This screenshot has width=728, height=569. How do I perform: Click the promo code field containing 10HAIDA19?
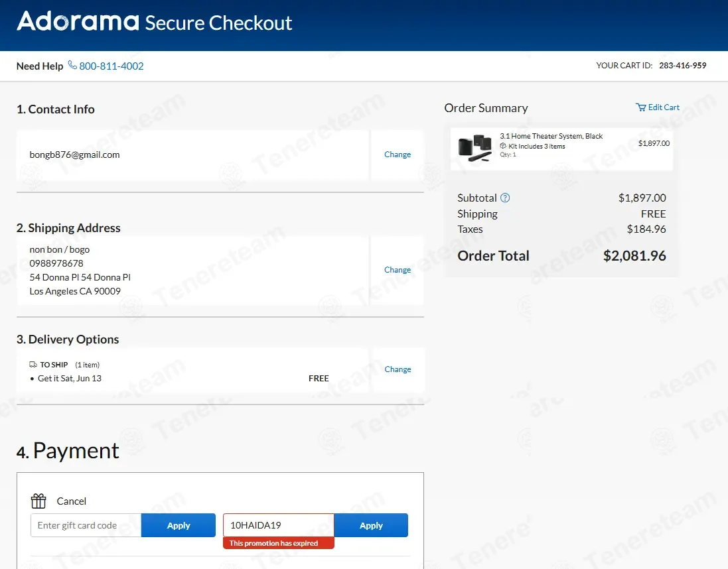279,525
